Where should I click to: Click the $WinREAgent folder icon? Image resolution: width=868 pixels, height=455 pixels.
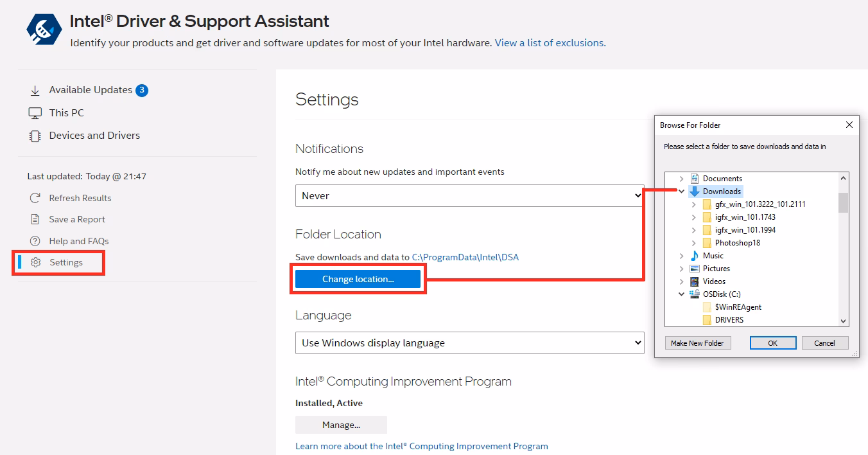707,307
